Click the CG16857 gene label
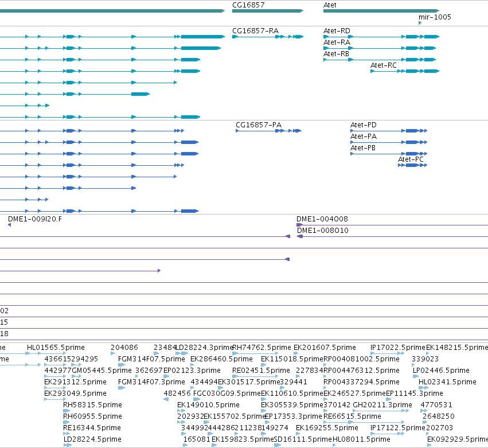The image size is (488, 448). click(248, 5)
